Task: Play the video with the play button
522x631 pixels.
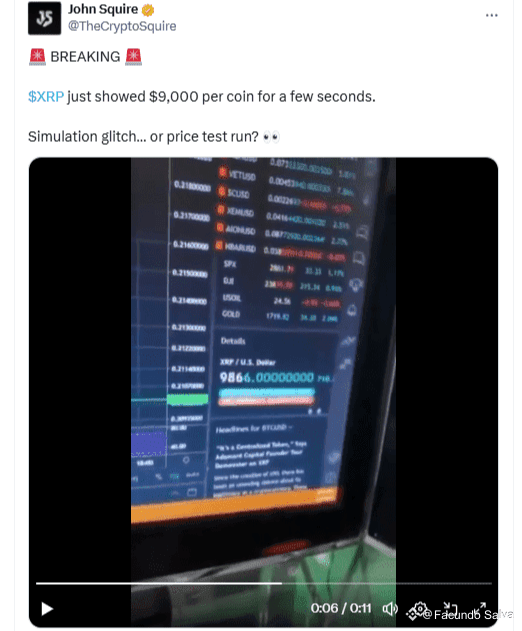Action: tap(47, 608)
